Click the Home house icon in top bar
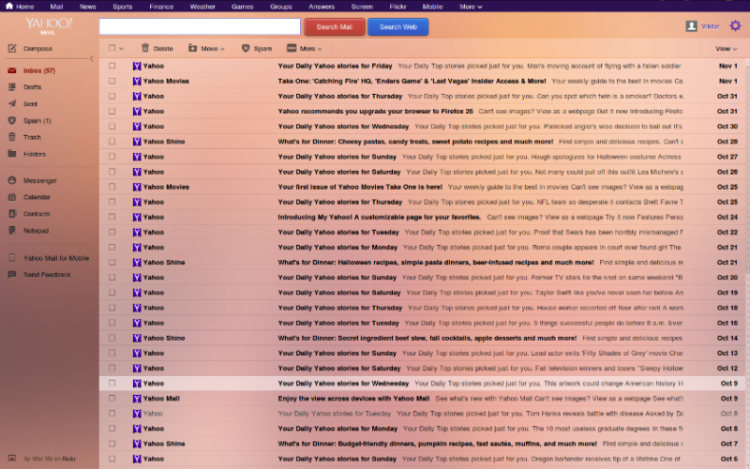Screen dimensions: 750x469 (x=9, y=6)
